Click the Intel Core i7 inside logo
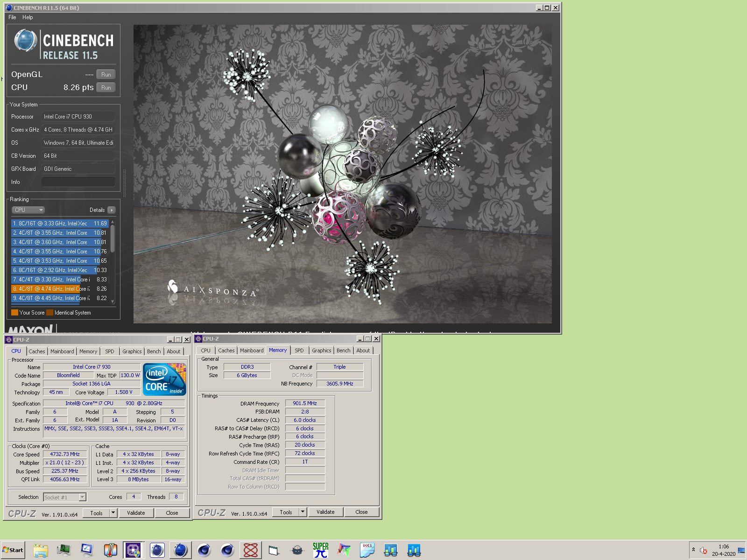The height and width of the screenshot is (560, 747). [165, 379]
